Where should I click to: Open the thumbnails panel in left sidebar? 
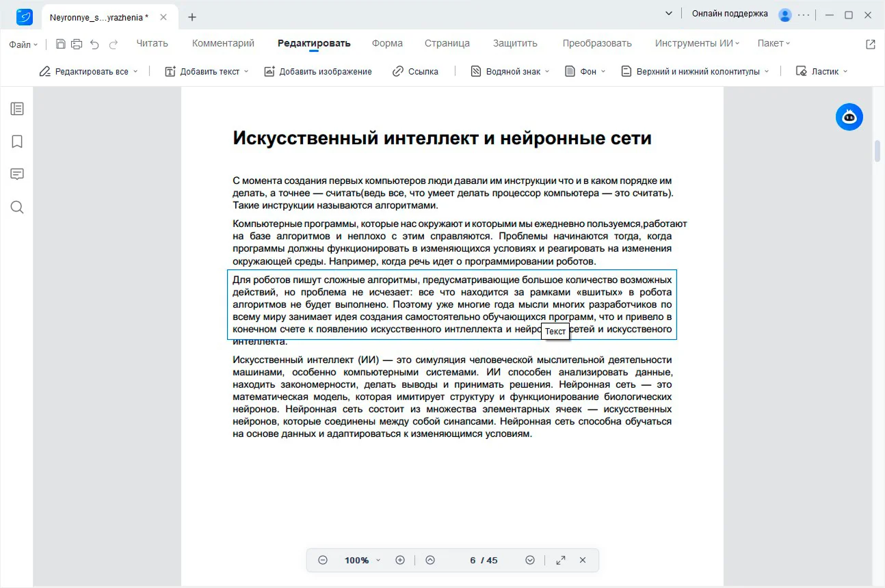[x=17, y=109]
